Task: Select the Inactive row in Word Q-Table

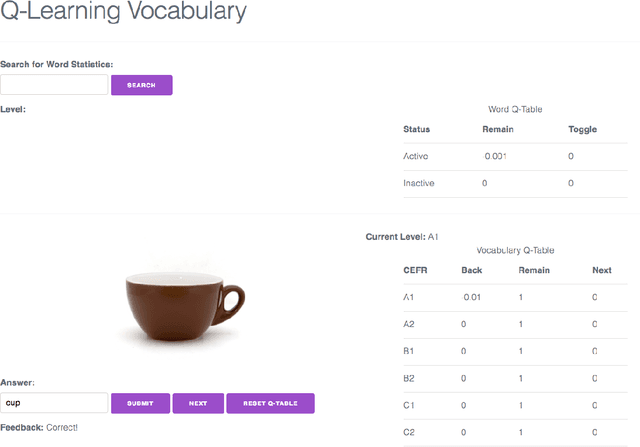Action: tap(419, 184)
